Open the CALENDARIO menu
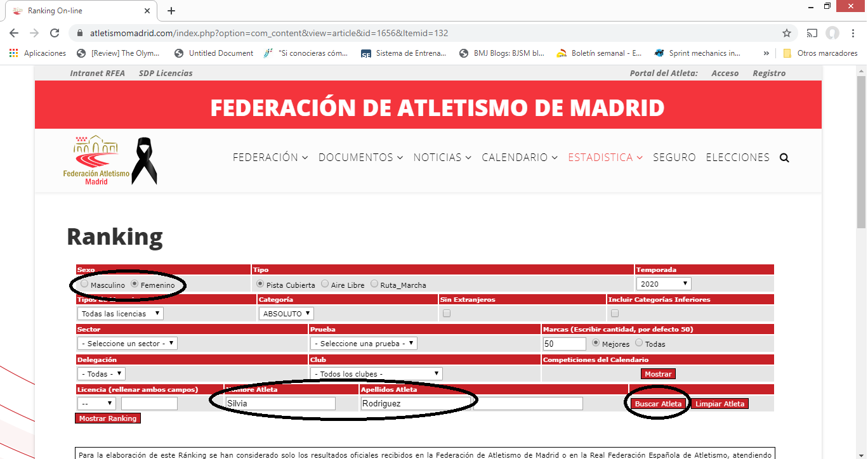Viewport: 868px width, 459px height. point(520,157)
